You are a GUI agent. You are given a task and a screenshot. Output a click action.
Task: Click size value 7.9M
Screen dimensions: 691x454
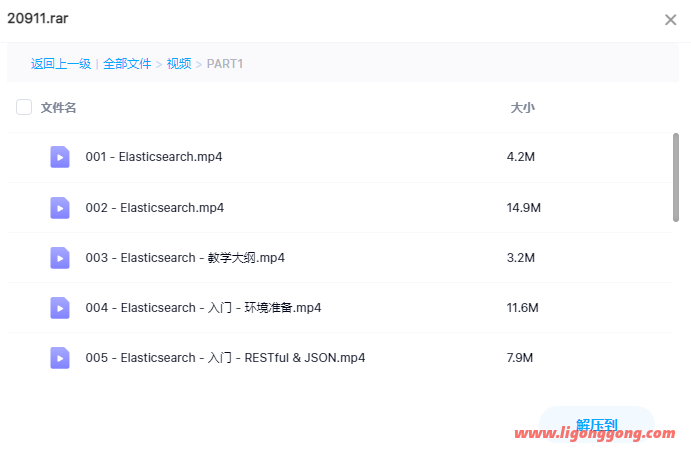[x=520, y=358]
